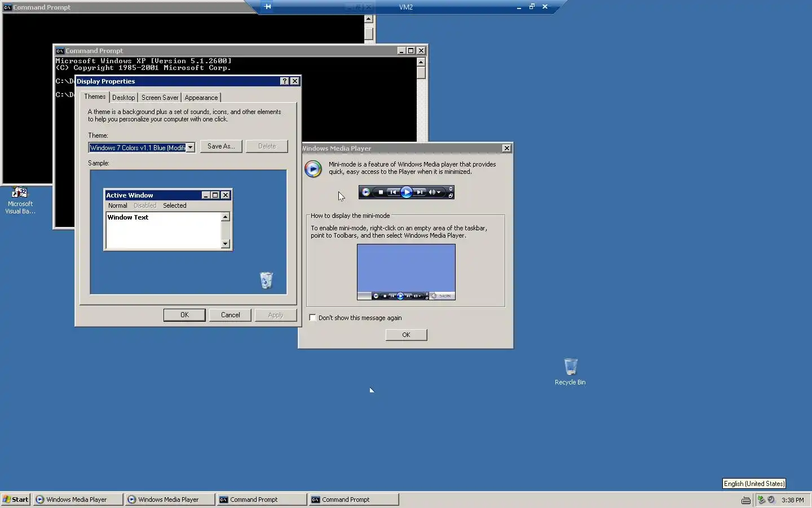The height and width of the screenshot is (508, 812).
Task: Switch to the Desktop tab
Action: 123,98
